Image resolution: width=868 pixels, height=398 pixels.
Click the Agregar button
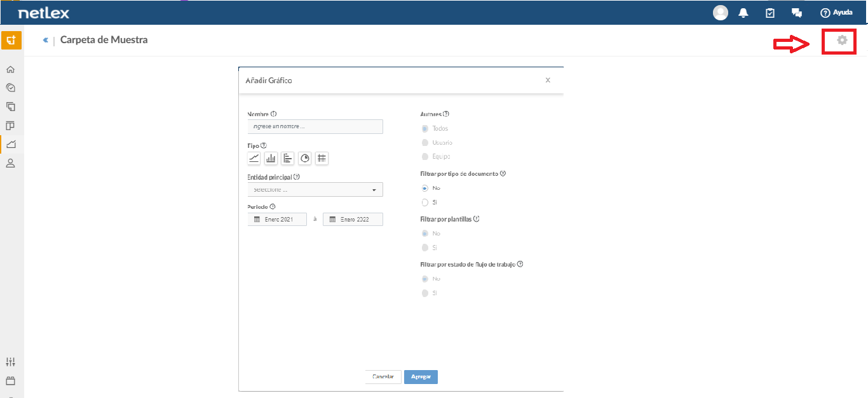pyautogui.click(x=421, y=377)
